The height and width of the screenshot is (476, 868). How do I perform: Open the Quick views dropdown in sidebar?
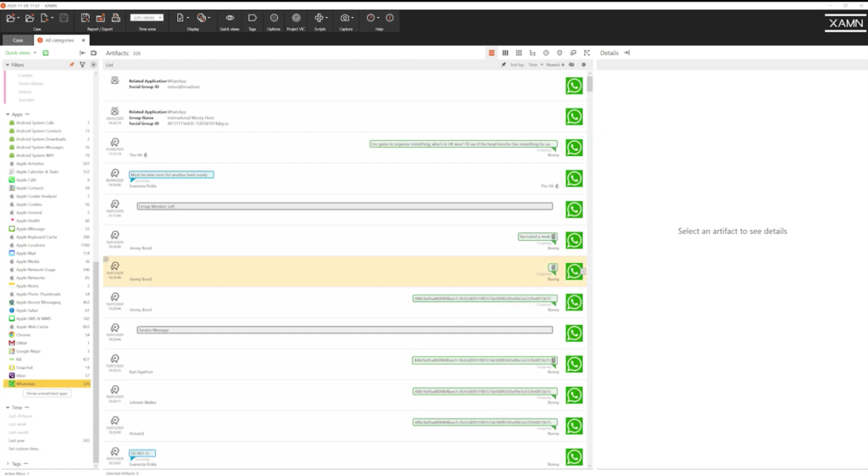[20, 53]
